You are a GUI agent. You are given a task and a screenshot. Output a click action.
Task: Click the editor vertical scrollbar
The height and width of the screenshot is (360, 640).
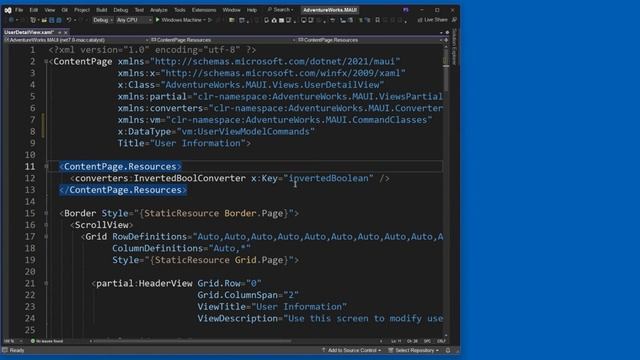point(446,192)
